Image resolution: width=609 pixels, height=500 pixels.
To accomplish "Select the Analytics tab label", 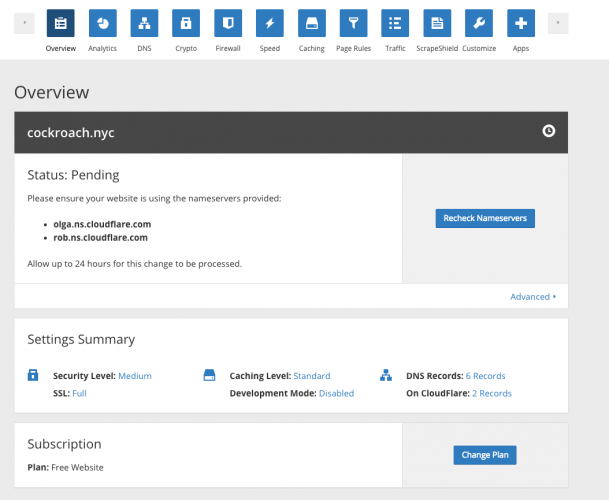I will [x=103, y=49].
